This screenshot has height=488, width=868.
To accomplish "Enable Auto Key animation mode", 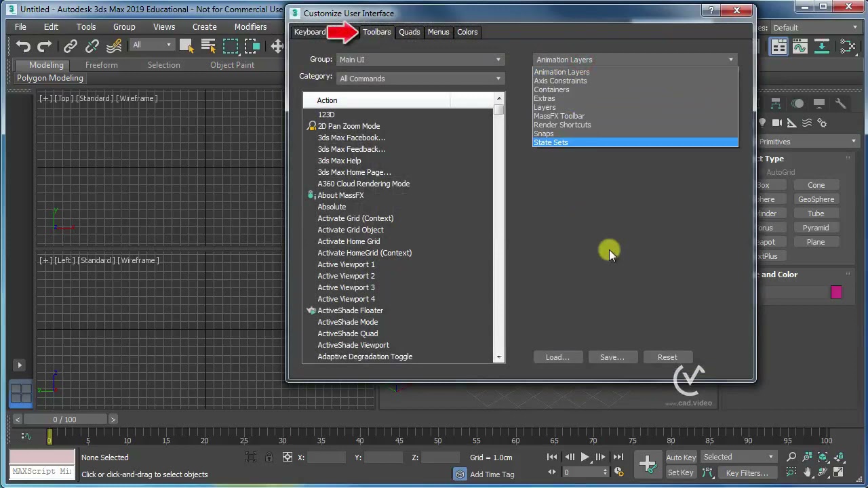I will click(681, 457).
